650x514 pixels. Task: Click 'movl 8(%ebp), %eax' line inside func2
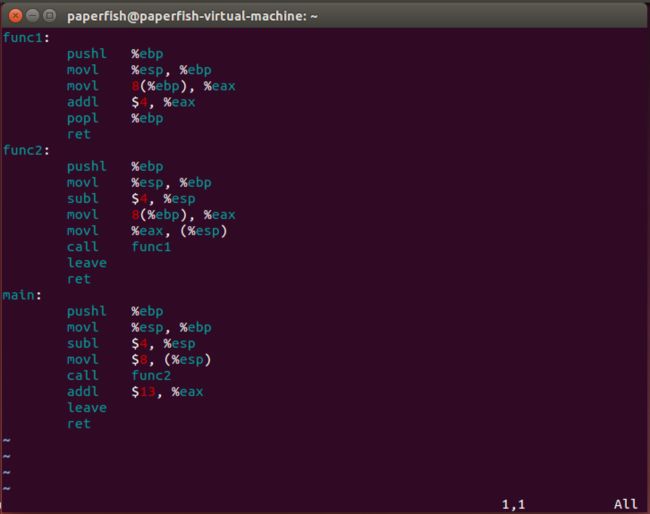pyautogui.click(x=151, y=215)
